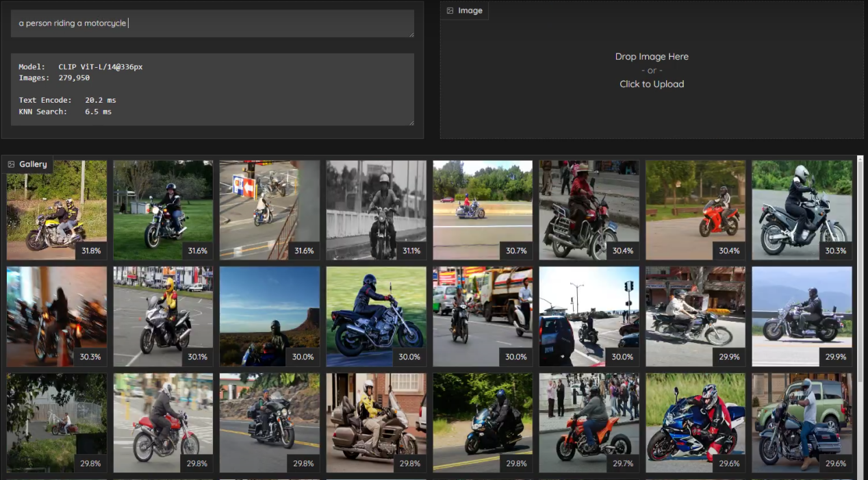Select the 'Gallery' label tab
The width and height of the screenshot is (868, 480).
(x=27, y=164)
